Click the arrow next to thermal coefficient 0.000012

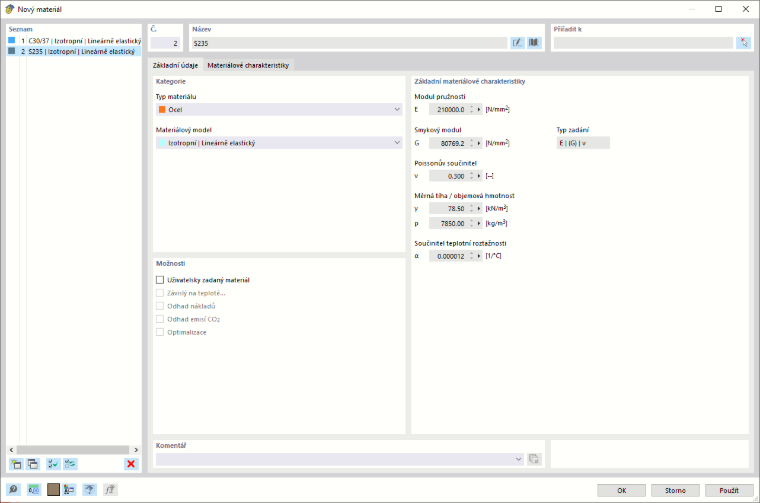pyautogui.click(x=479, y=256)
